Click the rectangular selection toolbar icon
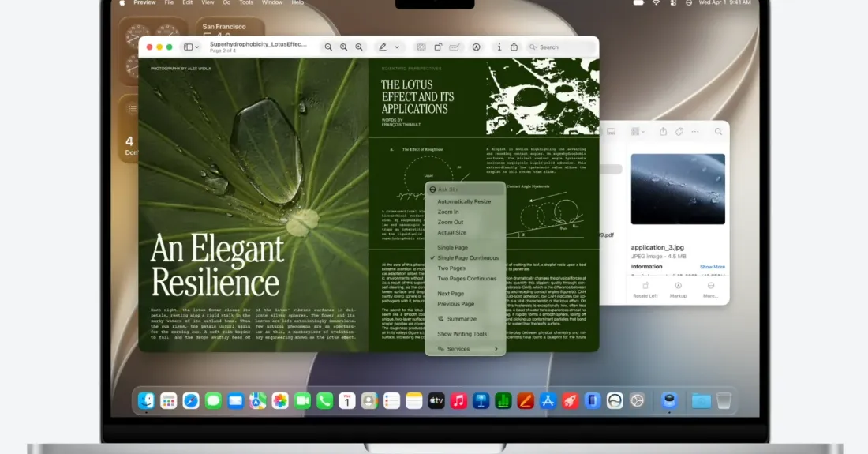 [421, 47]
